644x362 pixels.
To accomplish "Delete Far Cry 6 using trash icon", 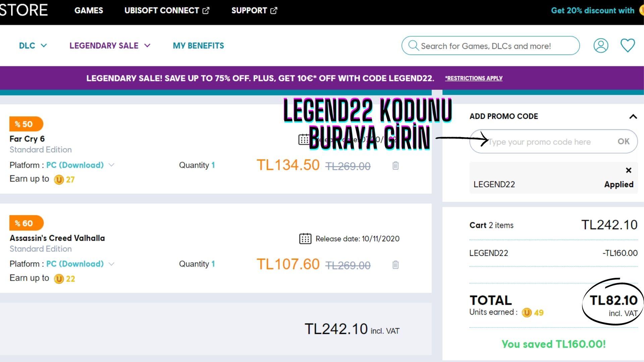I will pyautogui.click(x=395, y=166).
